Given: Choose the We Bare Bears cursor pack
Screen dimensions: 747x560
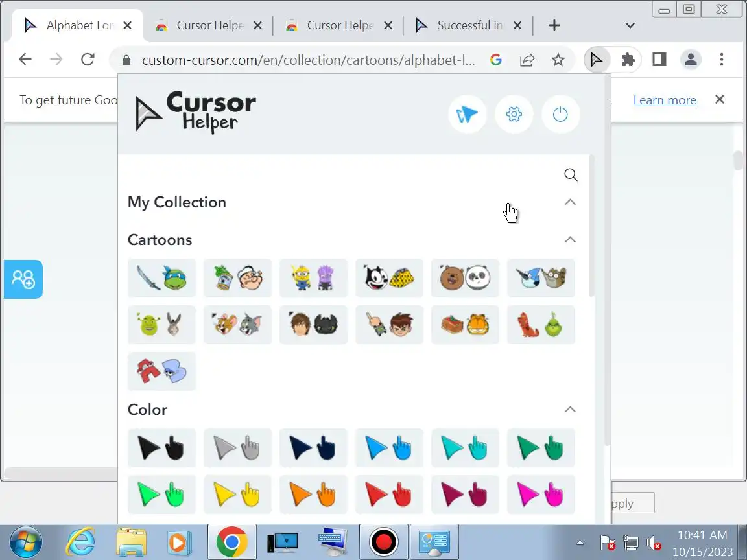Looking at the screenshot, I should tap(465, 278).
